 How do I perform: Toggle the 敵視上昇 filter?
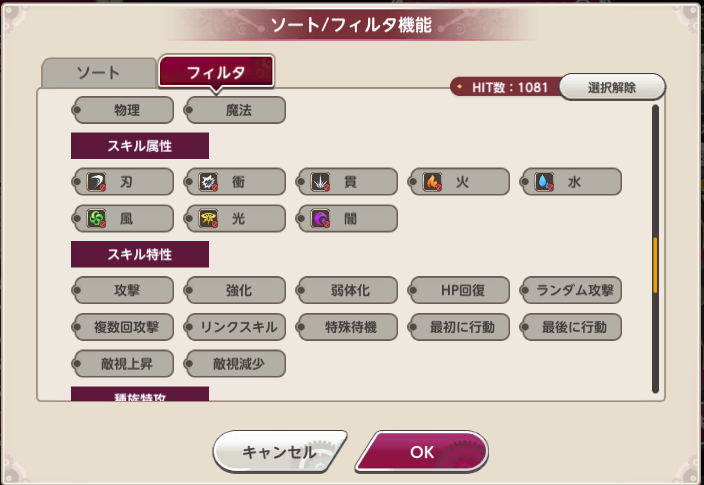pyautogui.click(x=124, y=362)
